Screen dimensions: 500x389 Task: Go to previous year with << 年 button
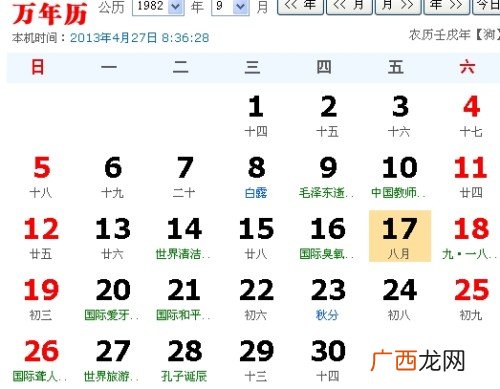[300, 6]
